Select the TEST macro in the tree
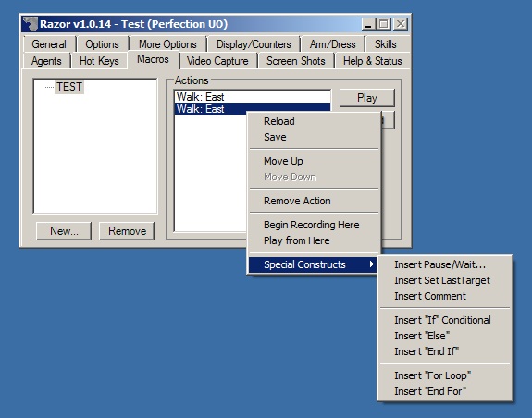Image resolution: width=532 pixels, height=418 pixels. [69, 87]
